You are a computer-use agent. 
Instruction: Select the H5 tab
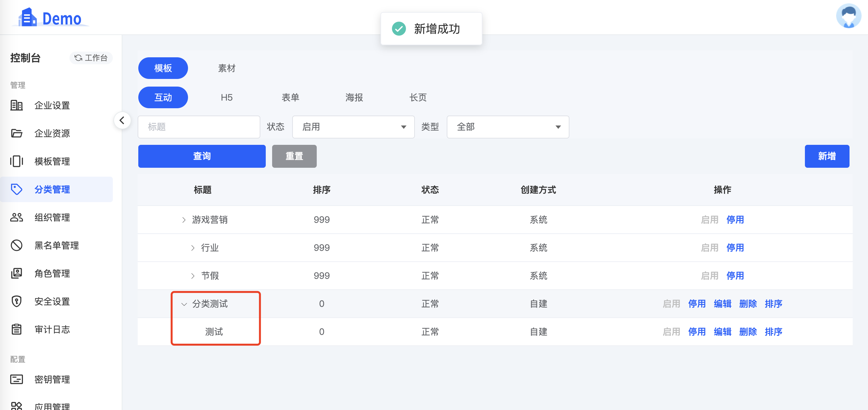click(x=227, y=97)
